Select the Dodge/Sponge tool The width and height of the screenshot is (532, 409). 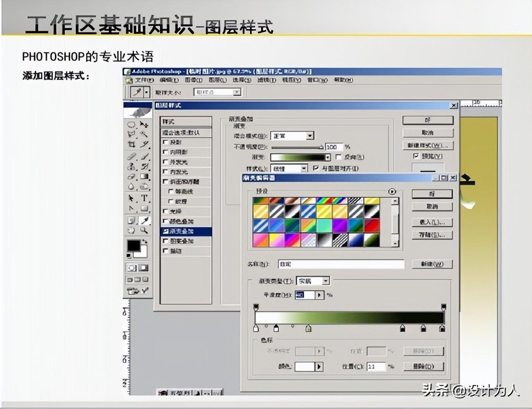tap(144, 187)
